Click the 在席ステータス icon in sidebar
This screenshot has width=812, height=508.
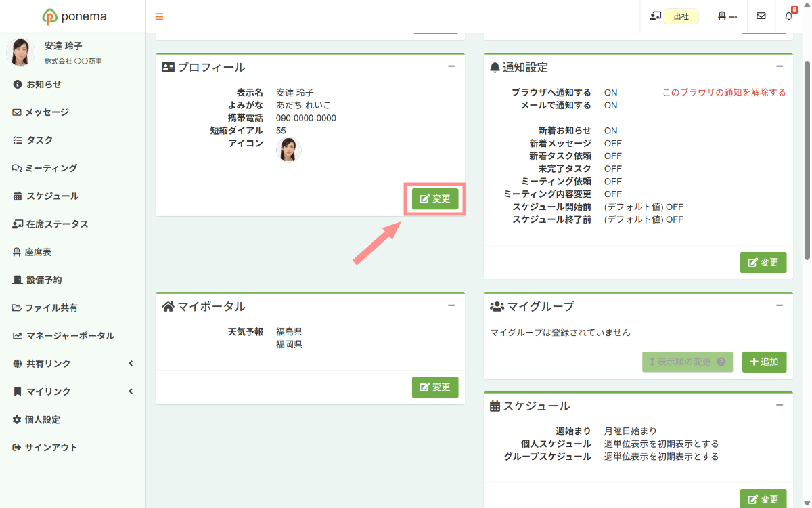[x=18, y=224]
